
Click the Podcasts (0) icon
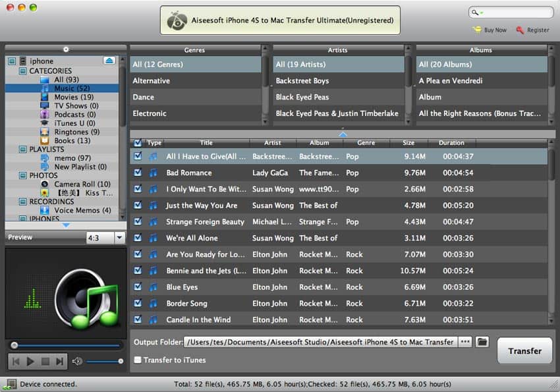click(x=45, y=114)
